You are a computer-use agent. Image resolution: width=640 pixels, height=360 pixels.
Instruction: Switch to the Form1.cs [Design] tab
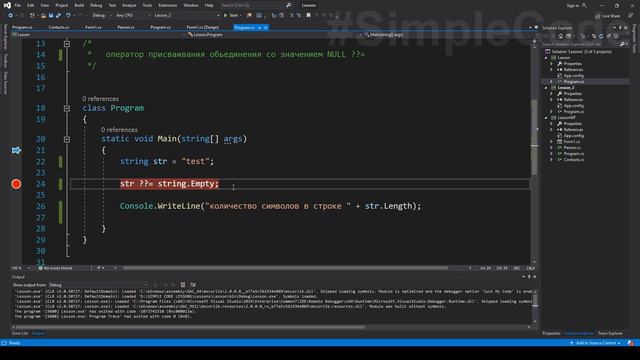pyautogui.click(x=203, y=27)
